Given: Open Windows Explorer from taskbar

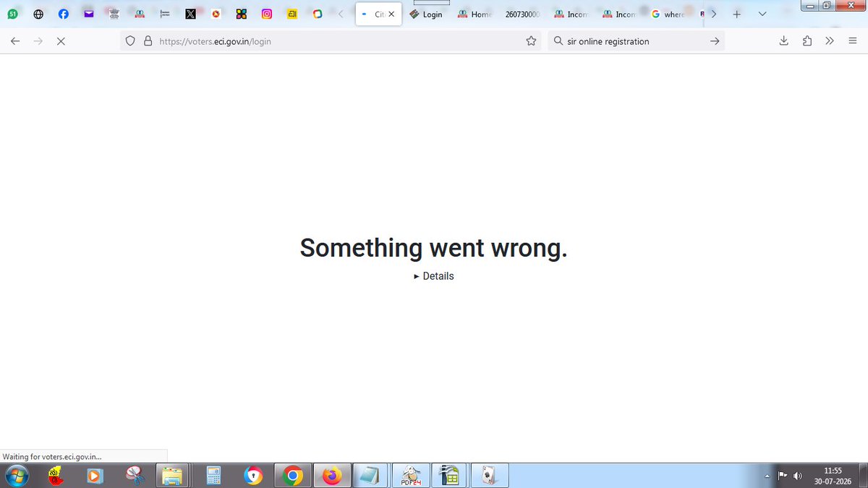Looking at the screenshot, I should pos(174,475).
